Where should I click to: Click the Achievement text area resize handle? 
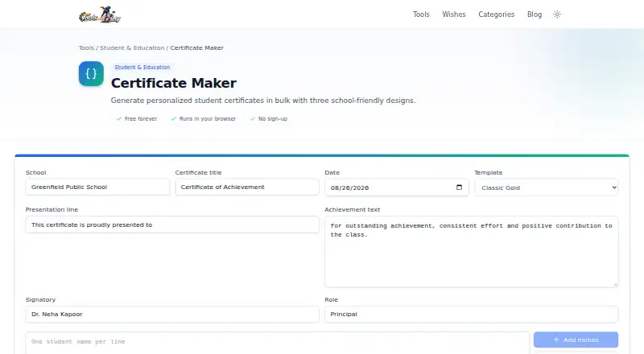615,284
